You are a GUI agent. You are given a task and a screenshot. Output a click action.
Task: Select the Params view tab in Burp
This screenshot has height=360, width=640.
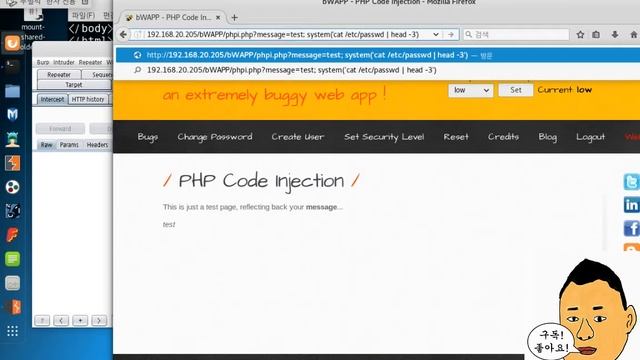point(69,145)
